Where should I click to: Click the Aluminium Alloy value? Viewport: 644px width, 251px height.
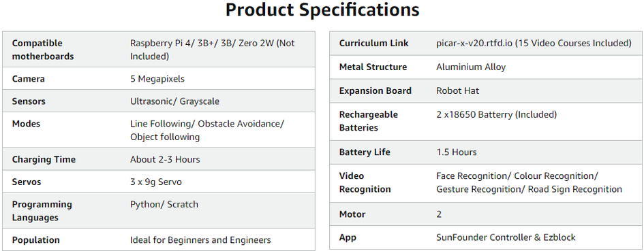[471, 67]
